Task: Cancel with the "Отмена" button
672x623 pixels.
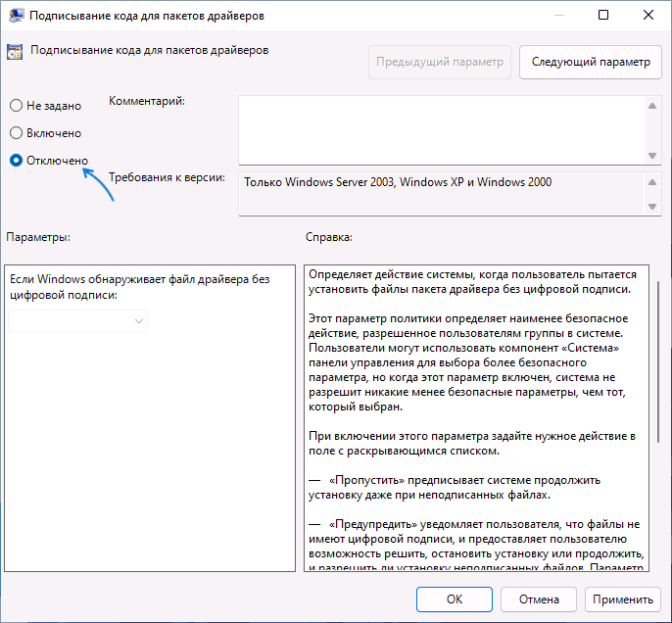Action: coord(539,599)
